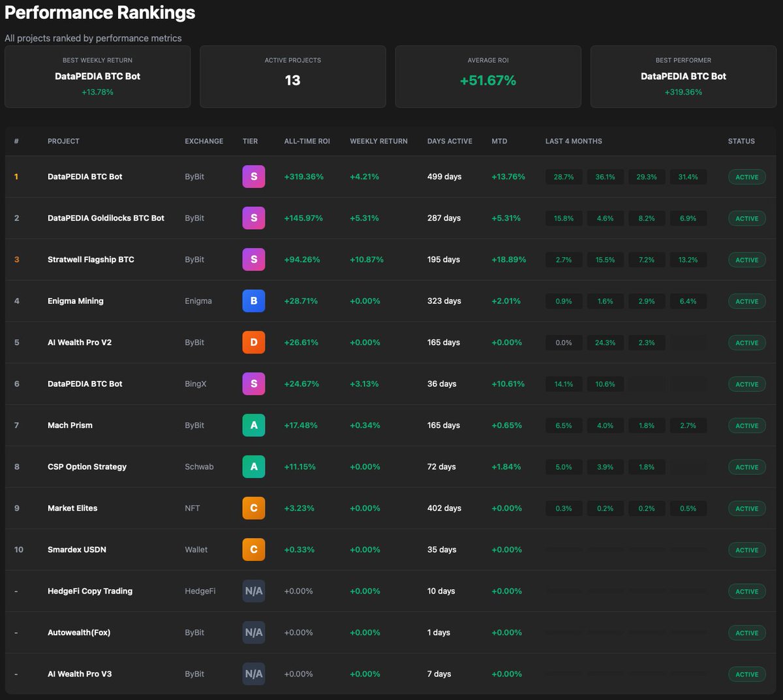783x700 pixels.
Task: Open the Market Elites project
Action: pos(72,508)
